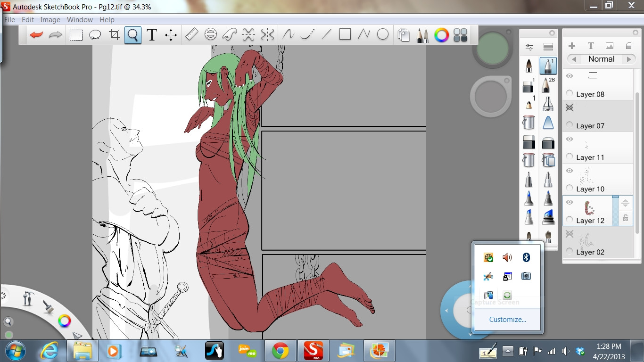
Task: Open the Copic Library swatches icon
Action: (460, 35)
